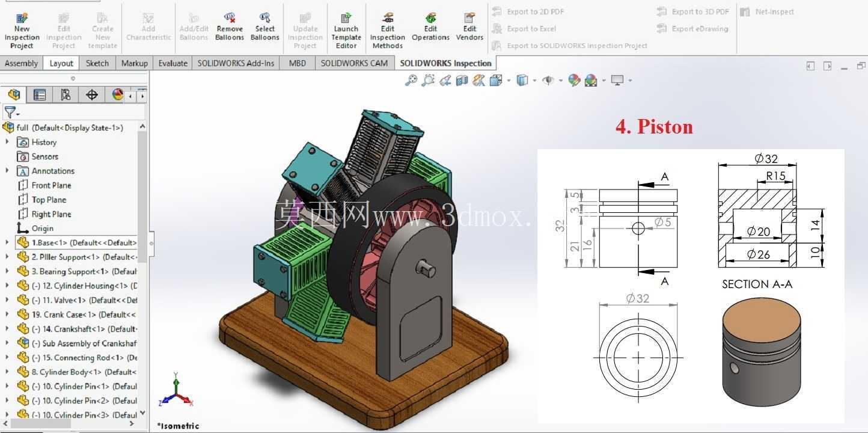Select 2. Piller Support<1> component
868x433 pixels.
77,257
